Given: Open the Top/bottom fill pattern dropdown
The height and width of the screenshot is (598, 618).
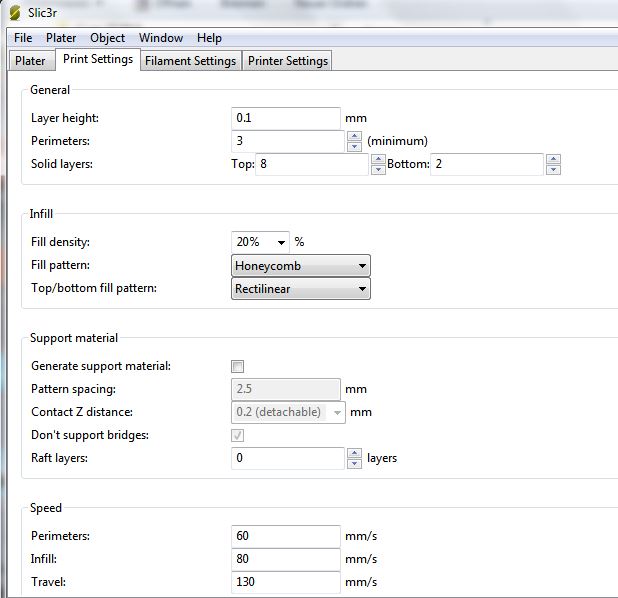Looking at the screenshot, I should (x=301, y=289).
